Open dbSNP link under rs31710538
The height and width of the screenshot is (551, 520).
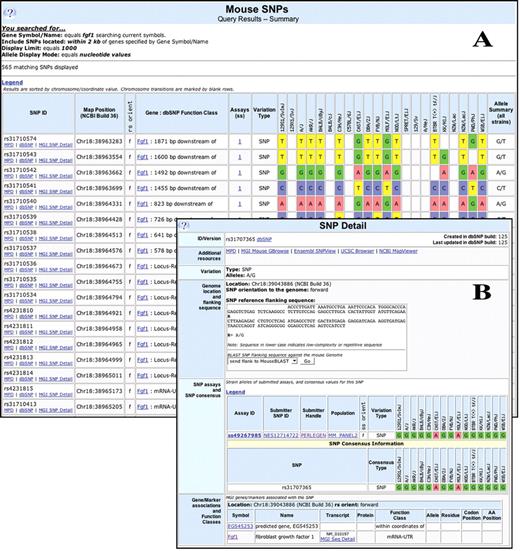click(26, 238)
